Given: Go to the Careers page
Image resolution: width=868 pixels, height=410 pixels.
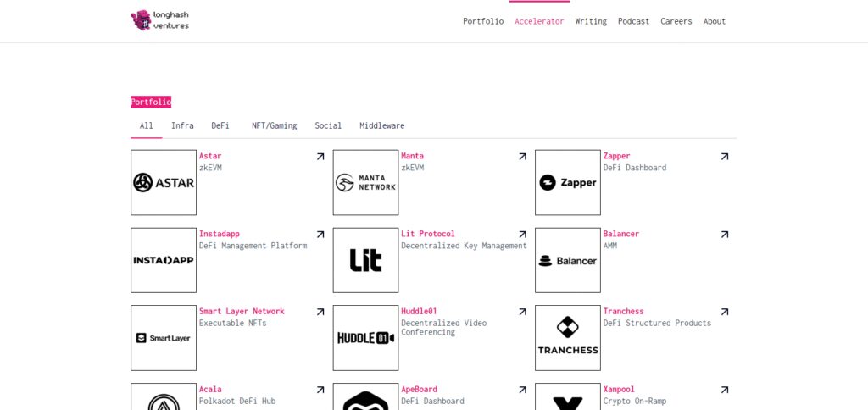Looking at the screenshot, I should pos(676,21).
